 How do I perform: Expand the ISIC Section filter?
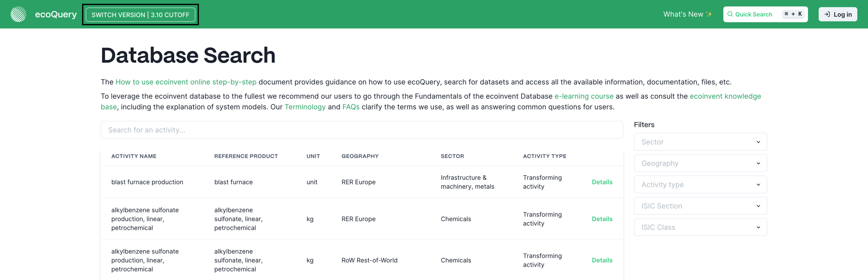click(x=700, y=205)
